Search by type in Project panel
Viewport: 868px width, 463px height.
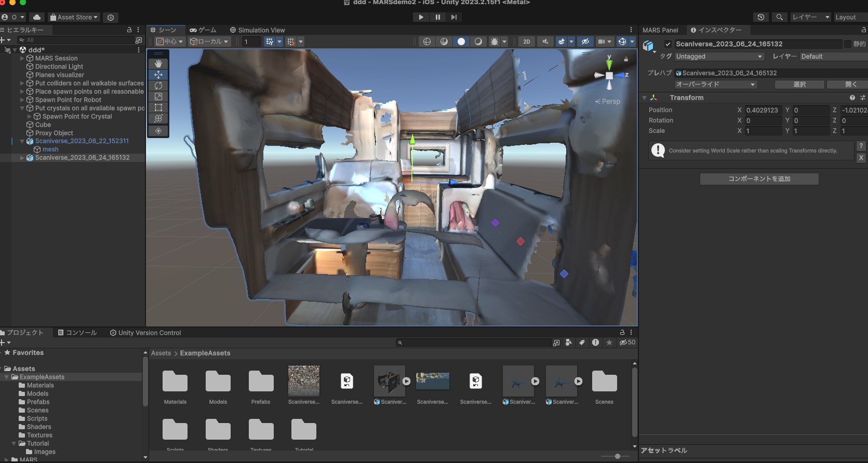(569, 343)
